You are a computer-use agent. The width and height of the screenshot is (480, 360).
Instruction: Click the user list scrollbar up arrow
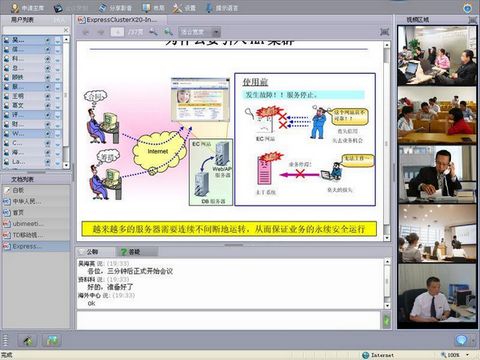(66, 39)
